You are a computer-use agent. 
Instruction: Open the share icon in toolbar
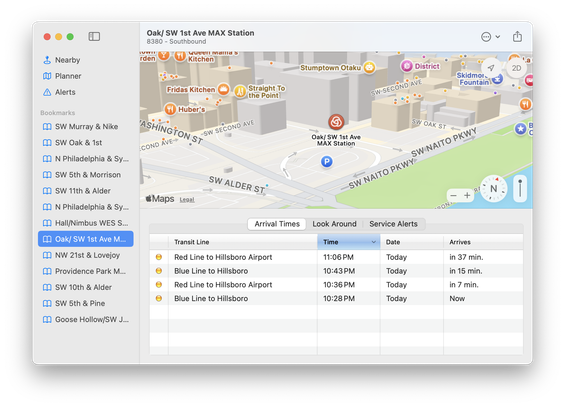517,37
